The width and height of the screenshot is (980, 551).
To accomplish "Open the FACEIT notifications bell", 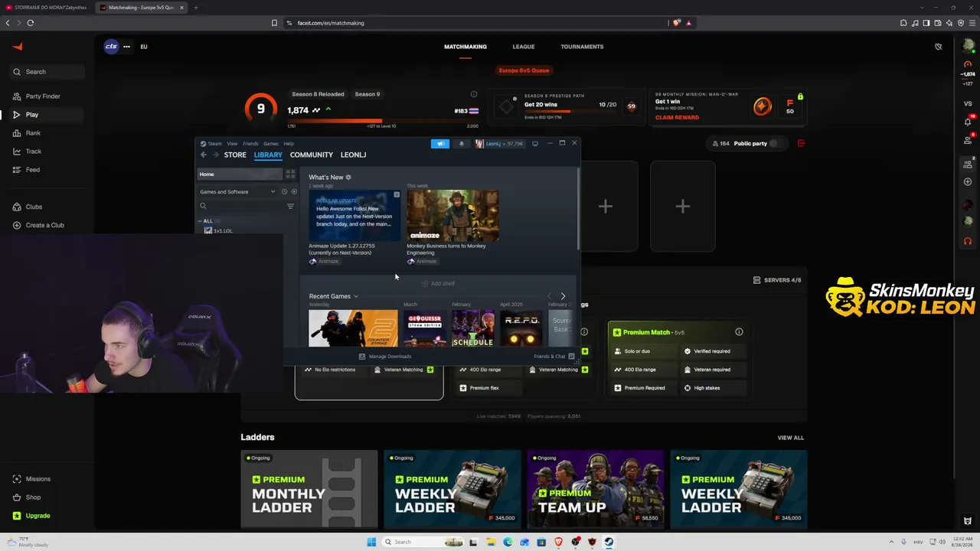I will point(968,122).
